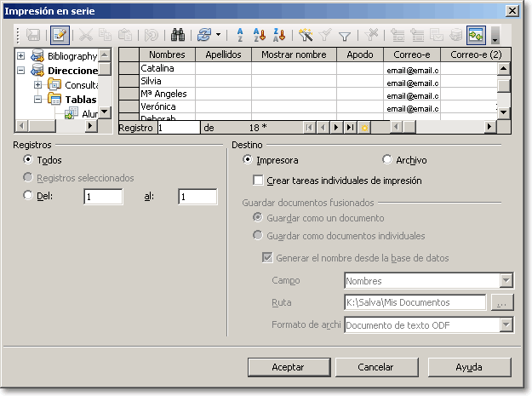The height and width of the screenshot is (396, 532).
Task: Toggle Generar el nombre desde la base de datos
Action: click(x=267, y=257)
